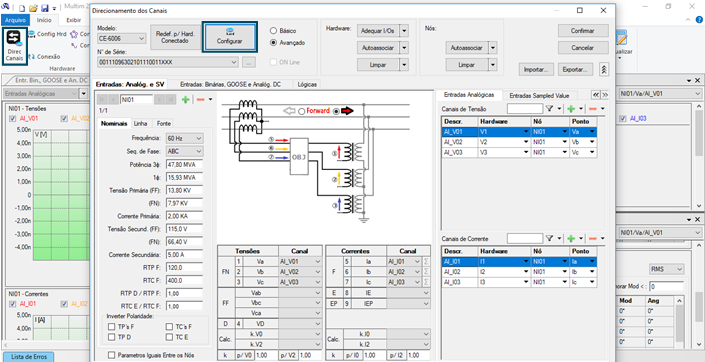The image size is (705, 362).
Task: Remove current channel with red minus
Action: (593, 238)
